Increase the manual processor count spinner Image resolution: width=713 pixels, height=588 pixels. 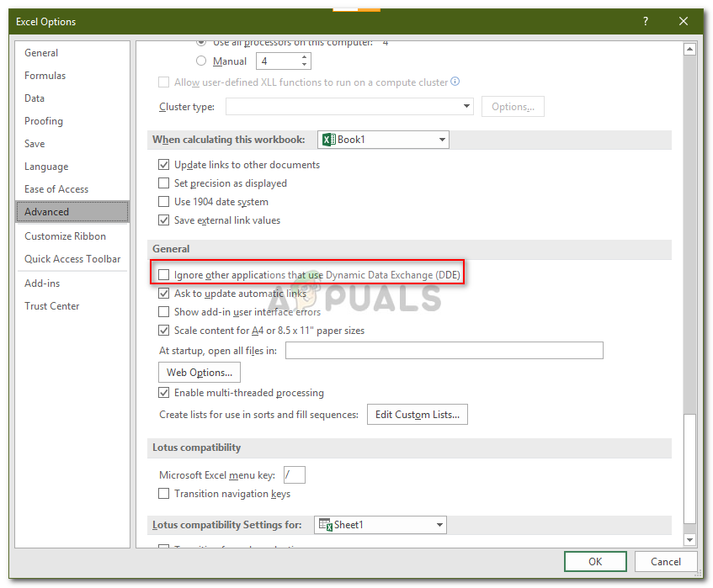point(304,57)
